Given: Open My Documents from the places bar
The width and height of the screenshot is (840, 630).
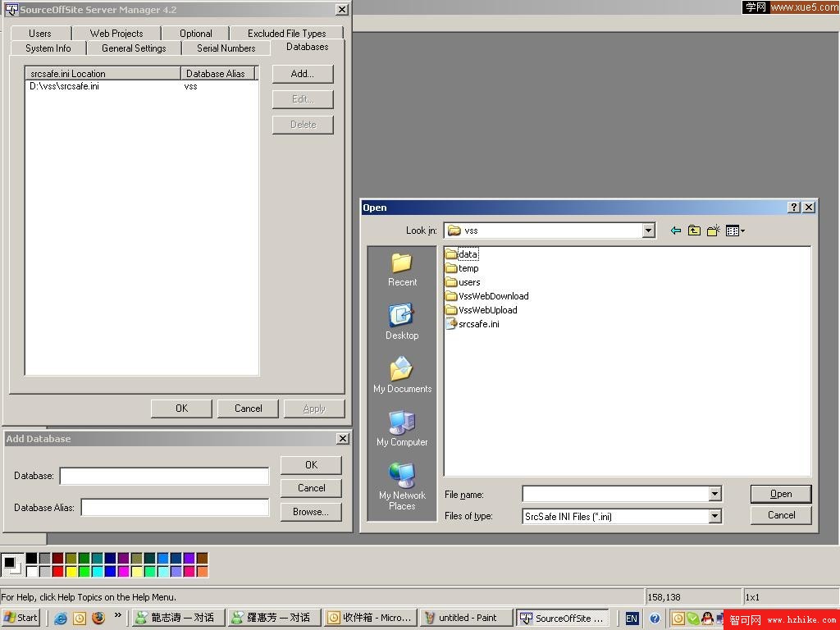Looking at the screenshot, I should click(402, 375).
